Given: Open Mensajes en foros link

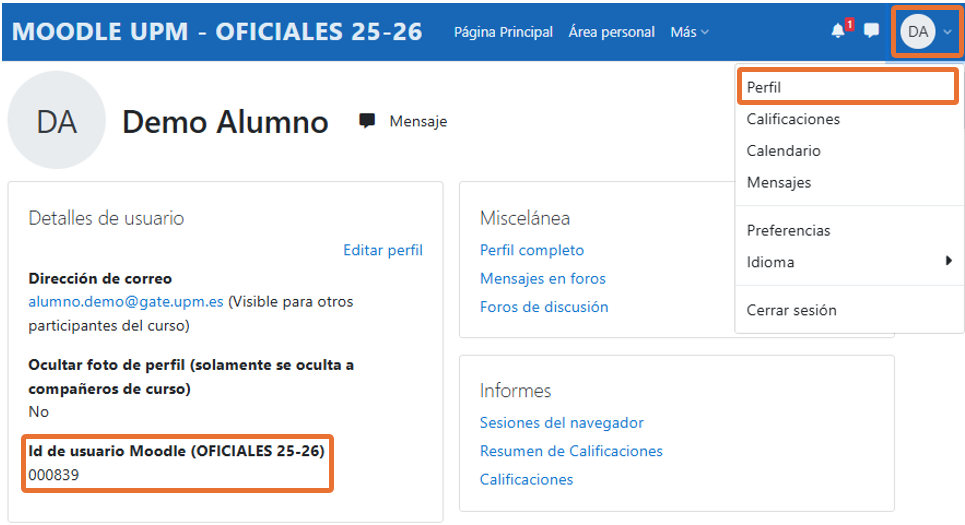Looking at the screenshot, I should pos(543,278).
